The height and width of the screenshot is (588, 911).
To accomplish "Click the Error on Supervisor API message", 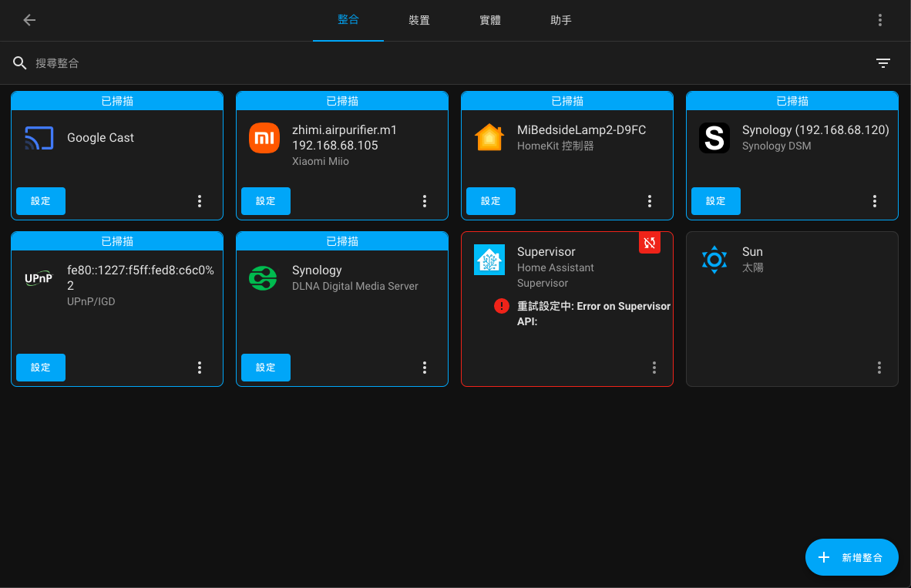I will 593,314.
